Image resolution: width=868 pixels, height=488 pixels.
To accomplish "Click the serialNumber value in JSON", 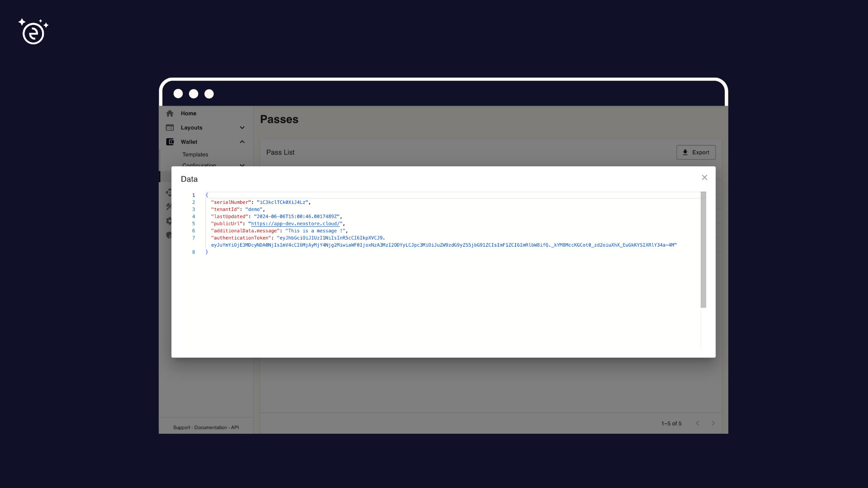I will coord(282,202).
